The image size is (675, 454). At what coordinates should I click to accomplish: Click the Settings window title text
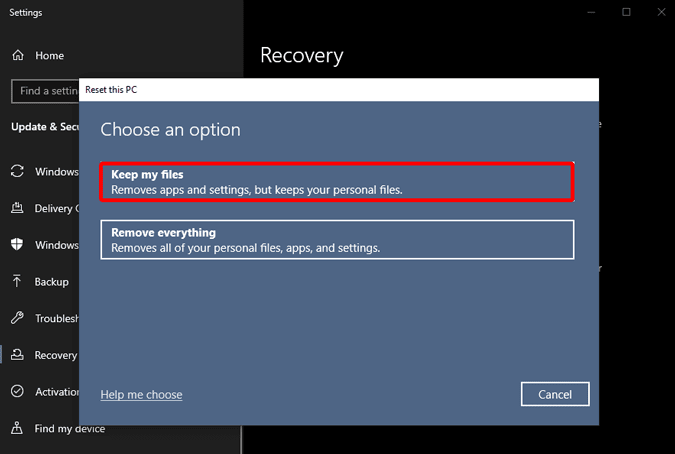(26, 12)
